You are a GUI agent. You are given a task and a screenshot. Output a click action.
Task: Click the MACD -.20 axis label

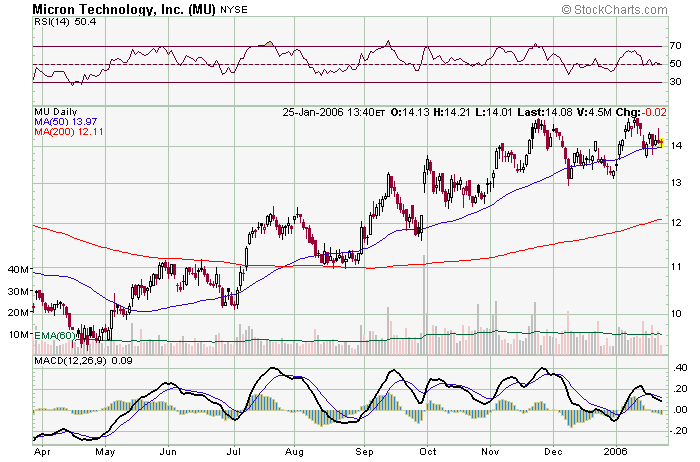point(679,430)
